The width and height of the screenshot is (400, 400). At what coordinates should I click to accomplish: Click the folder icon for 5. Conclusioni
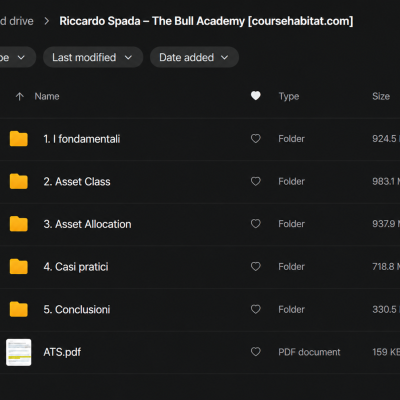[19, 309]
